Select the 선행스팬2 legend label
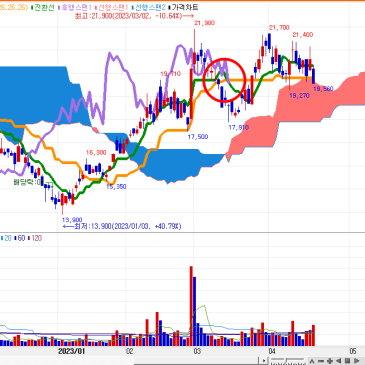The image size is (365, 365). click(149, 7)
